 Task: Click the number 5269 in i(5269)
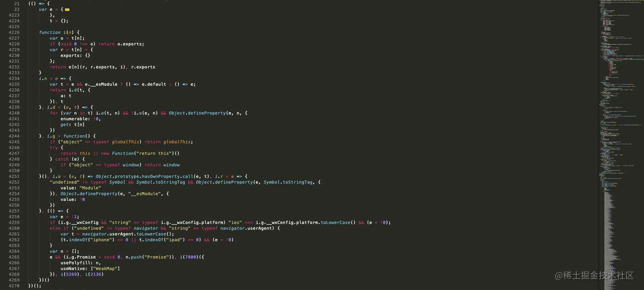(70, 274)
